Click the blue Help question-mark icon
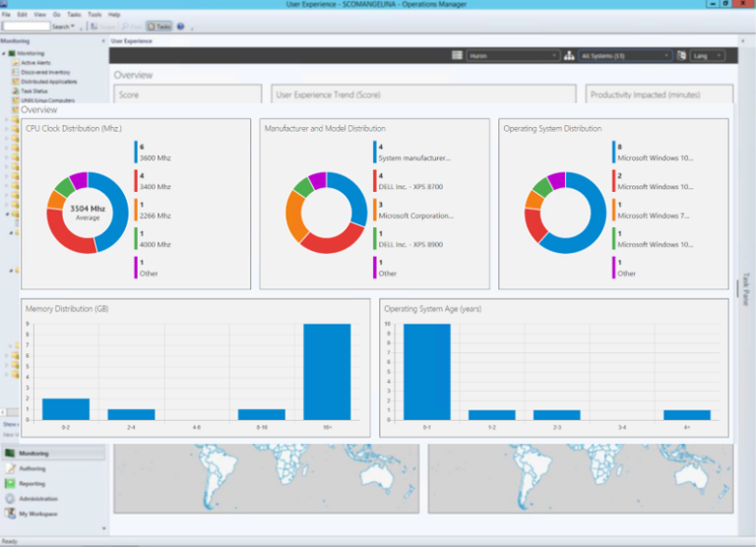This screenshot has height=547, width=756. pos(180,27)
